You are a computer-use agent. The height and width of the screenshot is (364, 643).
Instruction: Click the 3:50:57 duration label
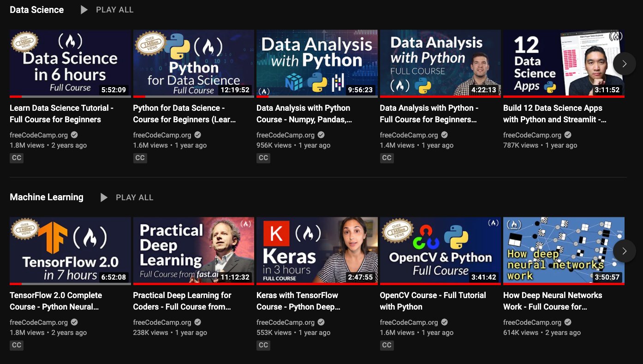[x=607, y=277]
